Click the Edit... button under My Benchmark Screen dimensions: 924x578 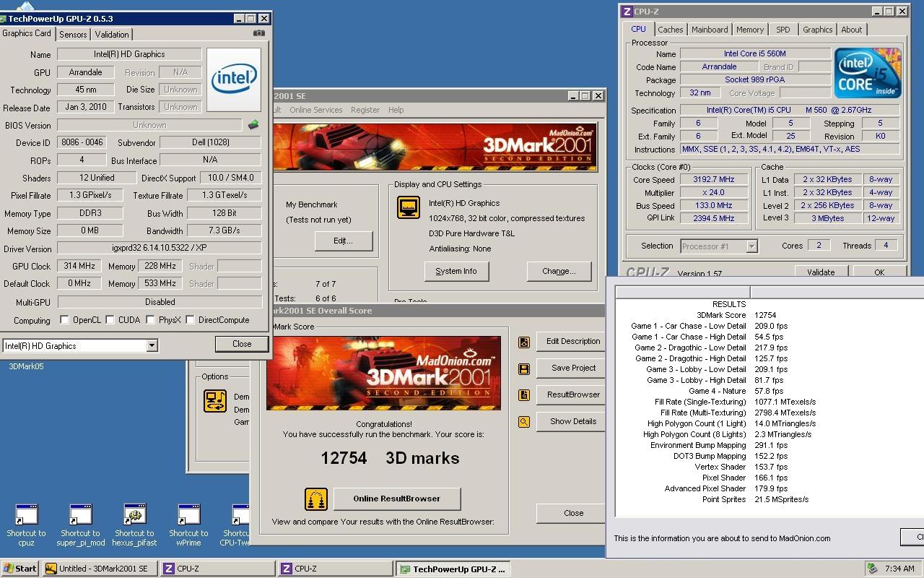[x=343, y=241]
